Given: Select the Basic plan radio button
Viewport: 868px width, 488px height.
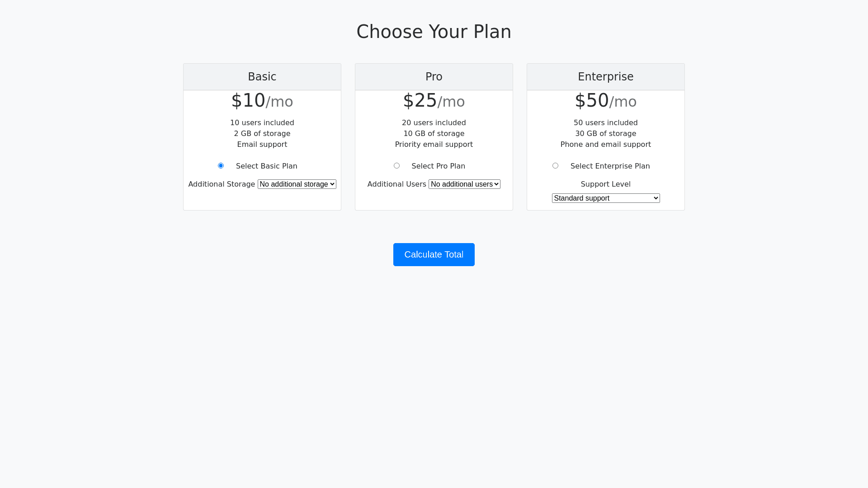Looking at the screenshot, I should (221, 166).
